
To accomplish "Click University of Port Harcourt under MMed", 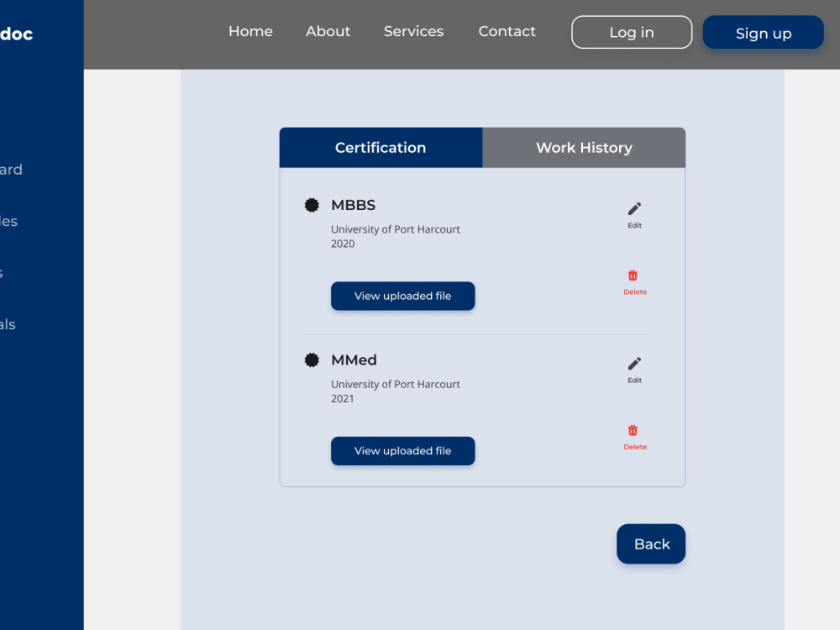I will click(396, 384).
